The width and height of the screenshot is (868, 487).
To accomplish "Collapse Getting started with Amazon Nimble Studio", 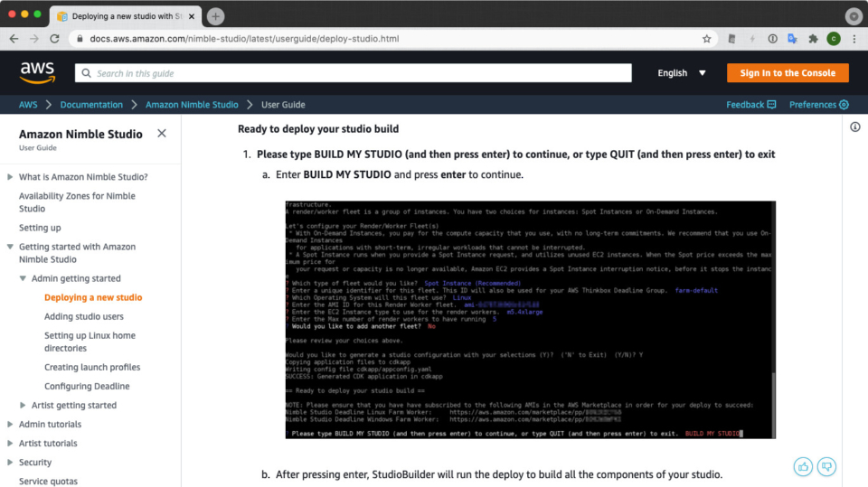I will [x=10, y=247].
